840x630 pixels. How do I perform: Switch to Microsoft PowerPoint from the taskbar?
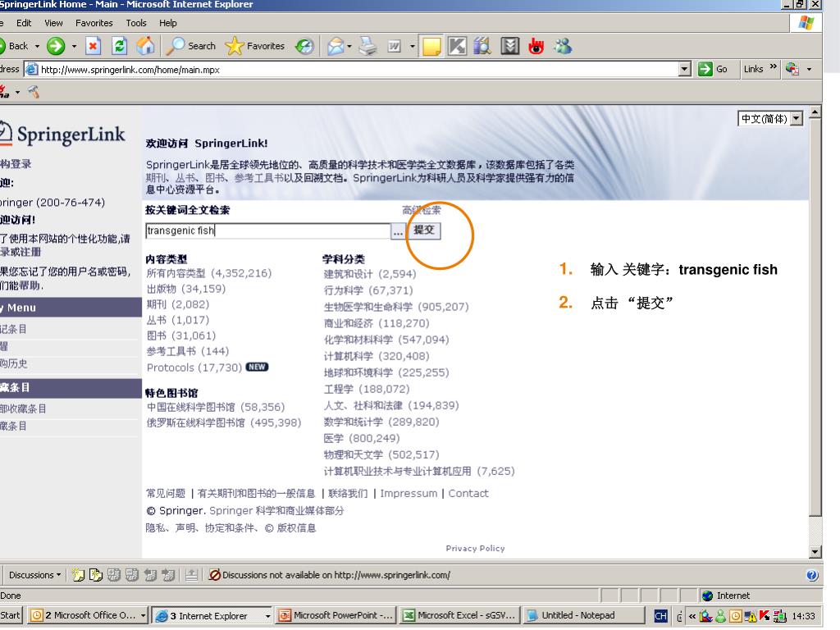[x=336, y=615]
